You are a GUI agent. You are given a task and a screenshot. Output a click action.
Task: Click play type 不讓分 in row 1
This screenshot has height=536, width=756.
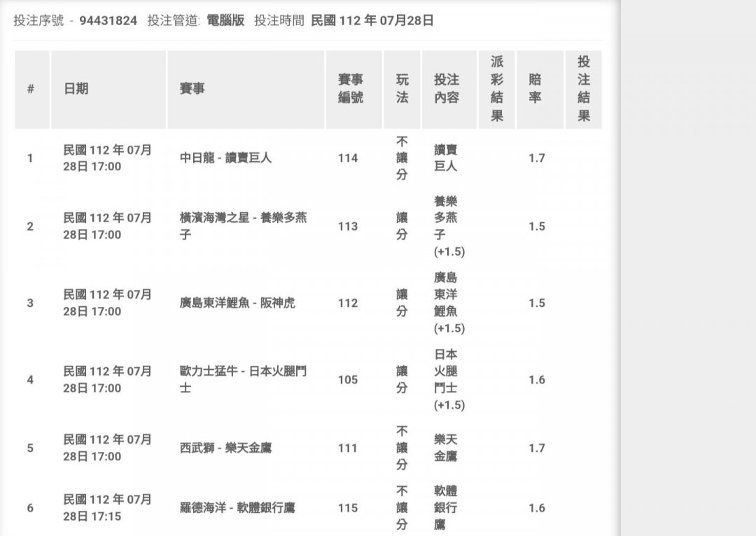pyautogui.click(x=402, y=158)
